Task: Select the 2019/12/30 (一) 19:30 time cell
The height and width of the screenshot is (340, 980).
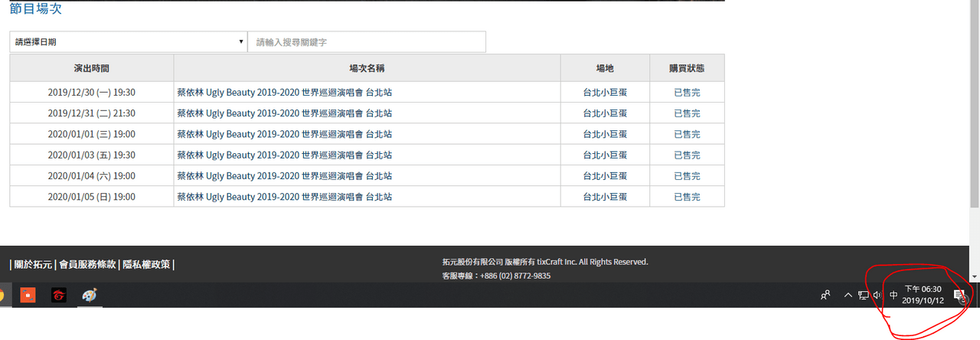Action: pos(92,92)
